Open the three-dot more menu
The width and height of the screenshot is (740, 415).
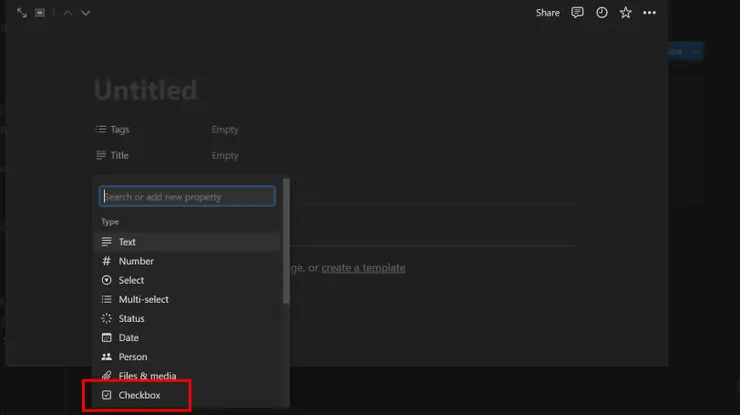[x=649, y=13]
